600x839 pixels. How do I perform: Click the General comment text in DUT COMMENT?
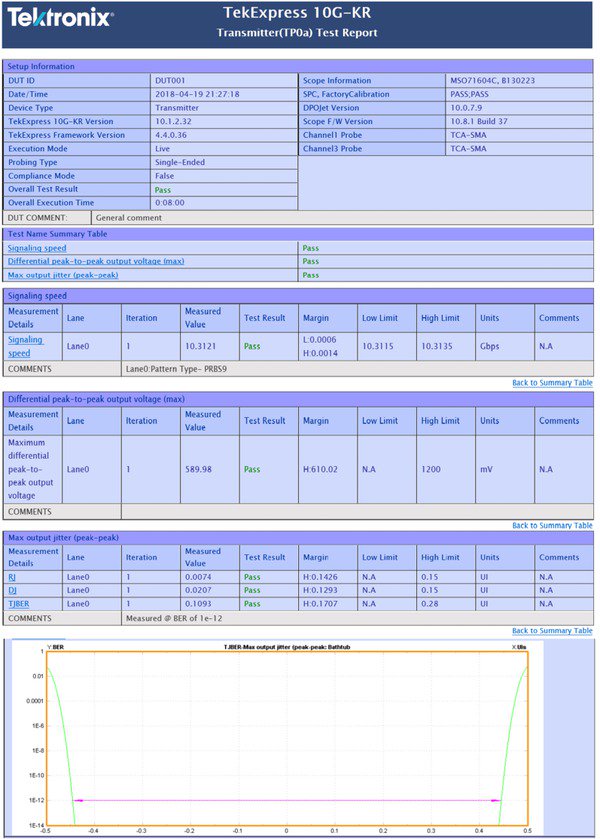(x=129, y=216)
